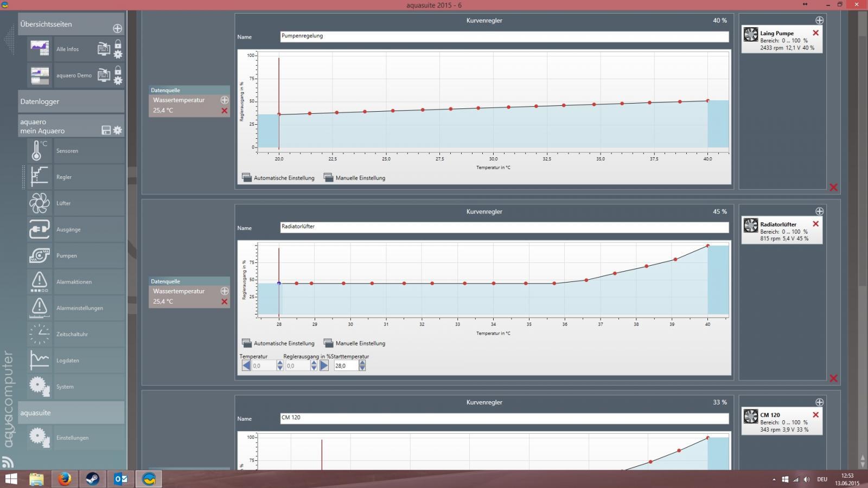Open the Logdaten page
The width and height of the screenshot is (868, 488).
(75, 361)
